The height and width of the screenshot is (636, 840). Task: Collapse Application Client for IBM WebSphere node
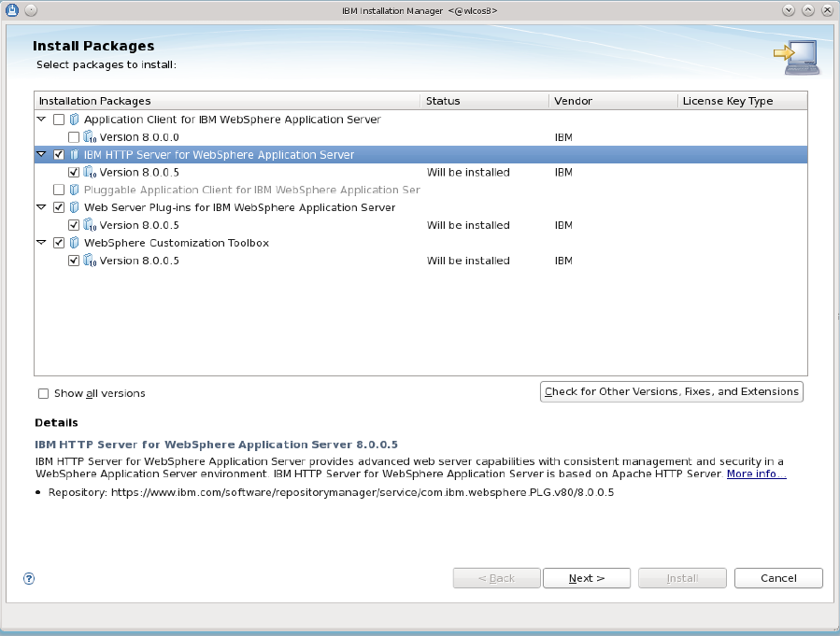click(41, 119)
